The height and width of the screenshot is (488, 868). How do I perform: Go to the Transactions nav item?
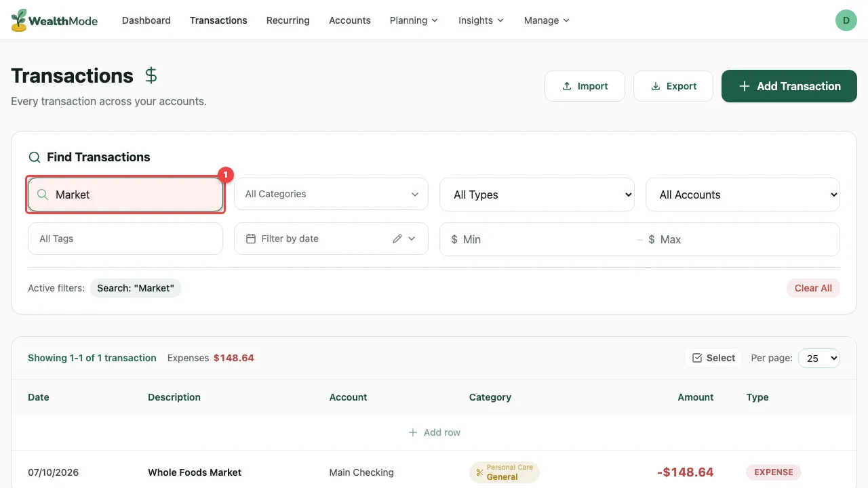tap(218, 20)
